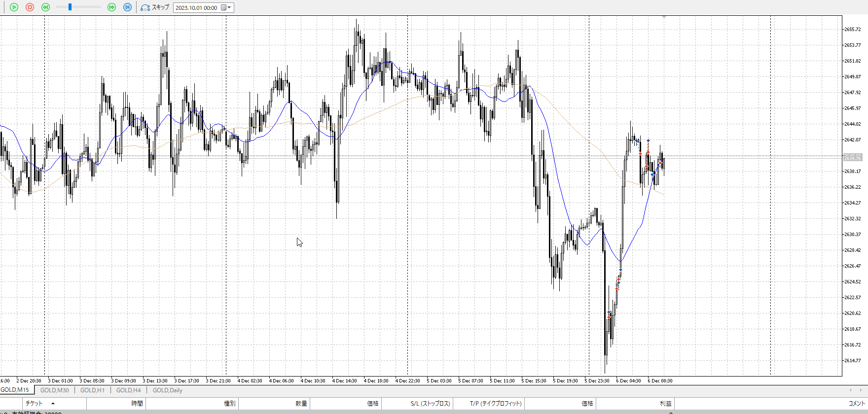
Task: Click the blue step-forward icon
Action: coord(127,7)
